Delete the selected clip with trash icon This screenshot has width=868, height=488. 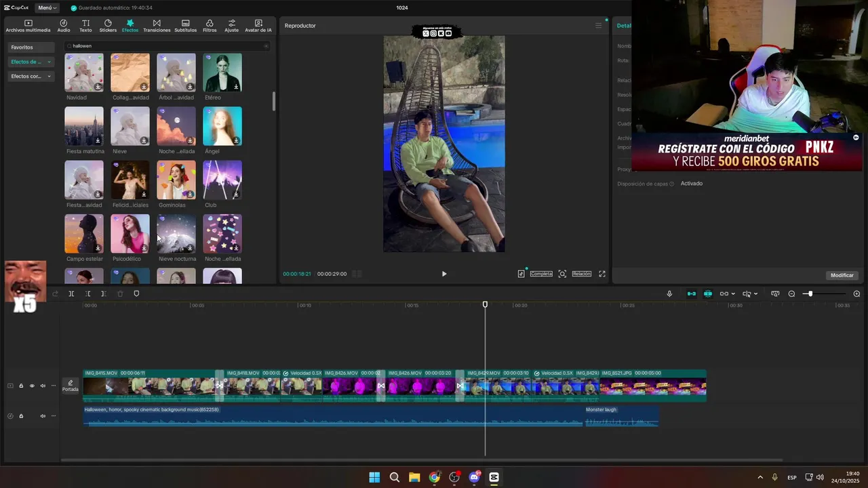[120, 293]
